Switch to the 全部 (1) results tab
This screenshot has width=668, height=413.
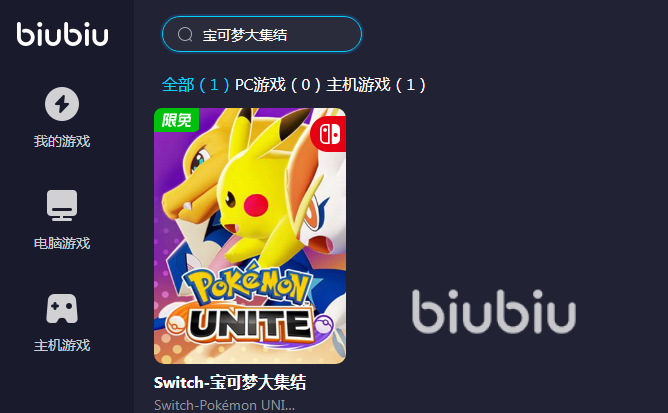[x=196, y=85]
